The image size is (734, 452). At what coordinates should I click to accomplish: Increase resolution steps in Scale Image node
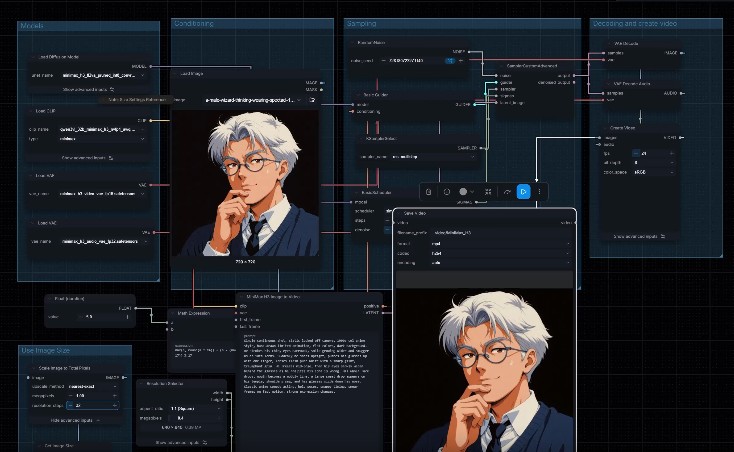[x=115, y=405]
